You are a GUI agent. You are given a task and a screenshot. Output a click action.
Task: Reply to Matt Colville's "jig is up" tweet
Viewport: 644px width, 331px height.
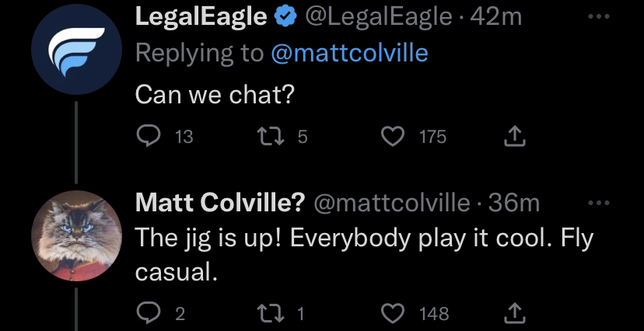point(147,313)
